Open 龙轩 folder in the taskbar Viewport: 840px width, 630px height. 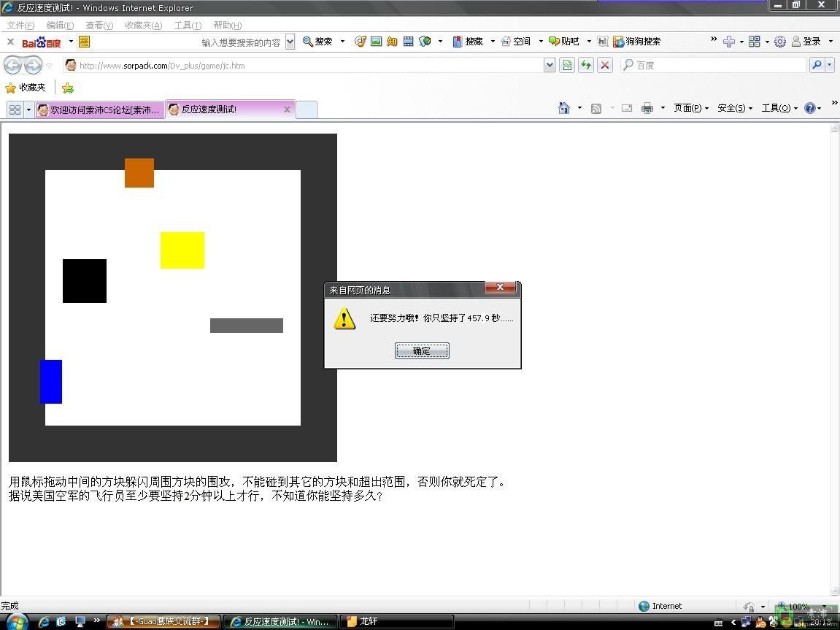(x=397, y=621)
